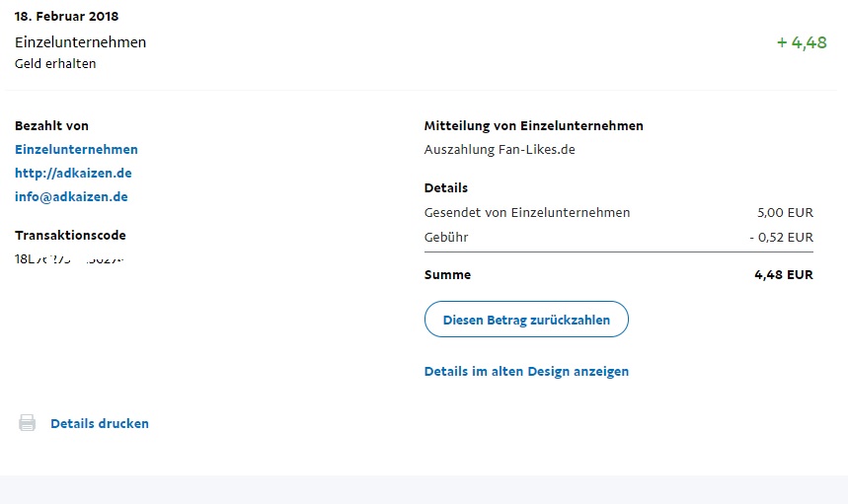Click the green +4,48 amount
The height and width of the screenshot is (504, 848).
(802, 43)
